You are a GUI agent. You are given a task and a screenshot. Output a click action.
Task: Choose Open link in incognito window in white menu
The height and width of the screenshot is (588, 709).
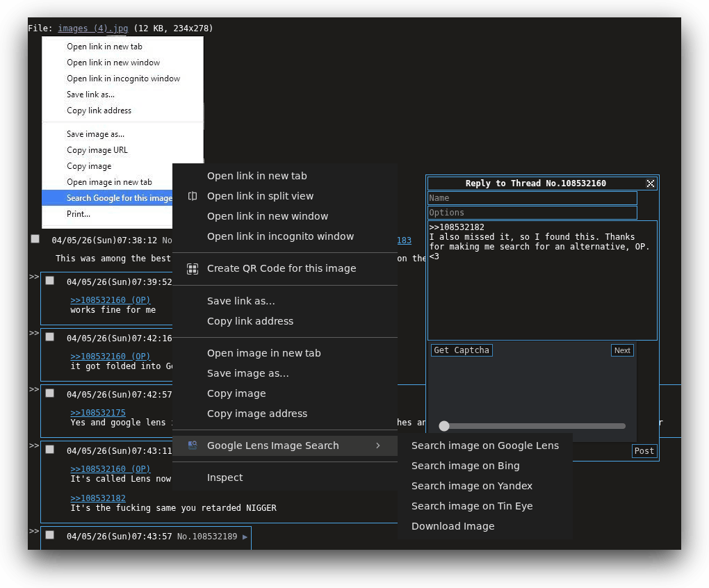[122, 78]
